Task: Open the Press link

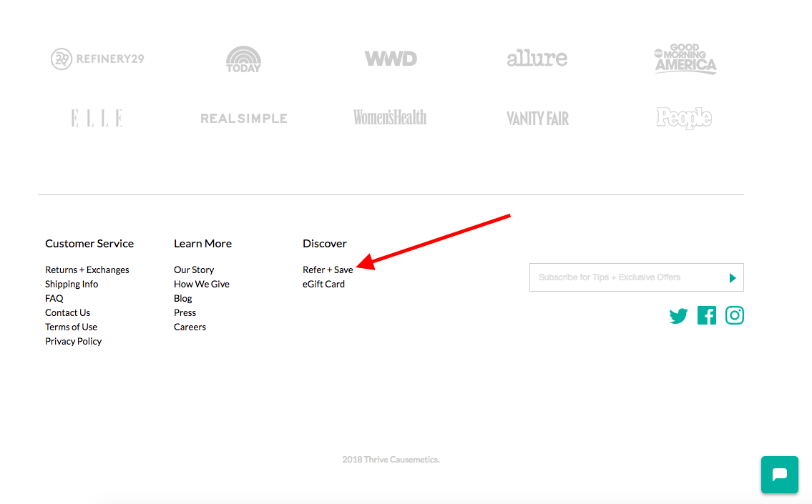Action: pyautogui.click(x=185, y=312)
